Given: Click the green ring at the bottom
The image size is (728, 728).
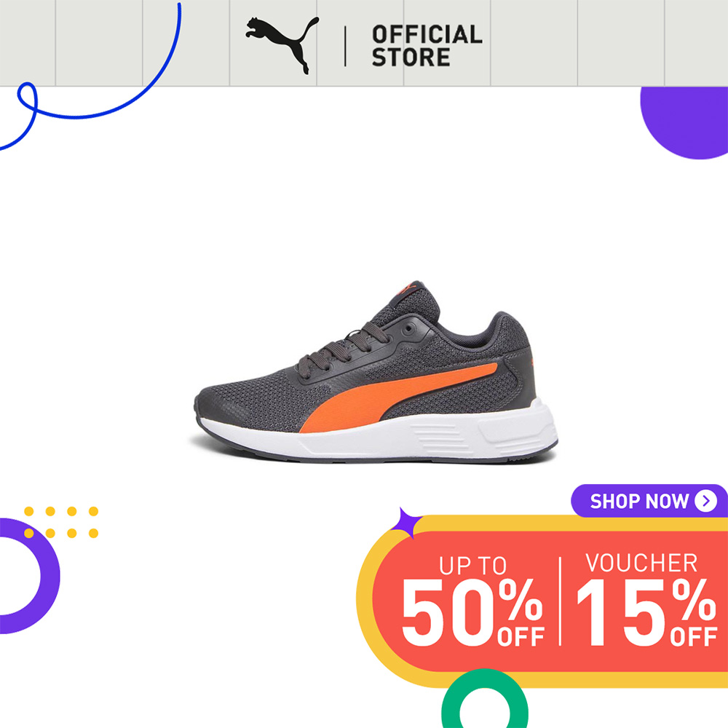Looking at the screenshot, I should coord(485,699).
